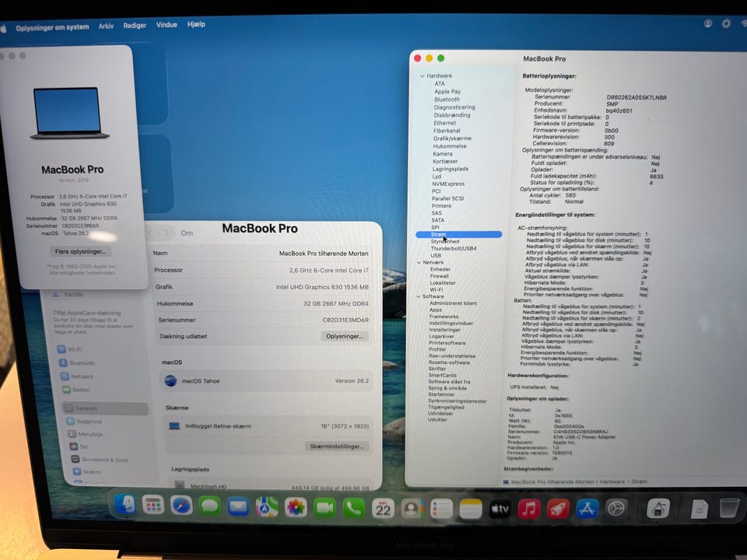Viewport: 747px width, 560px height.
Task: Collapse the Software tree section
Action: pyautogui.click(x=419, y=296)
